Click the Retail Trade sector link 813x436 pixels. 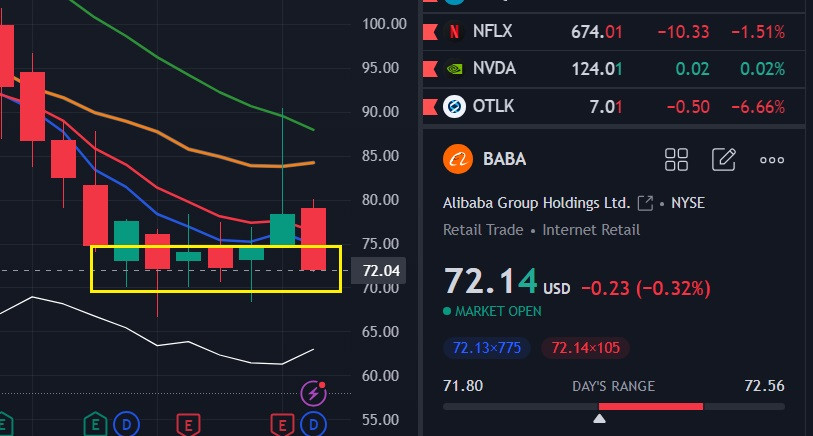coord(483,230)
